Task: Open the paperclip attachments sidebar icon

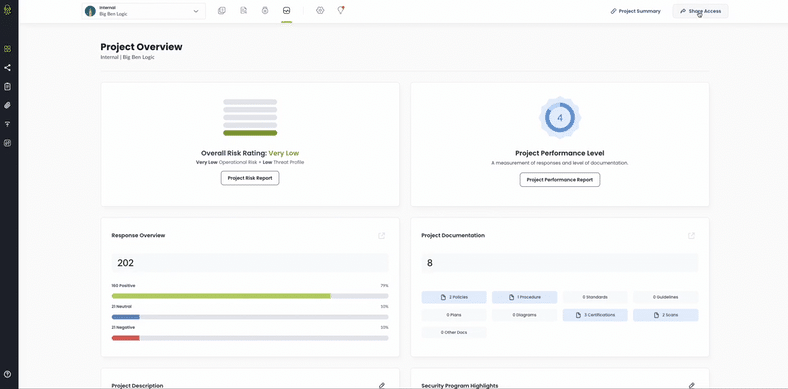Action: tap(7, 106)
